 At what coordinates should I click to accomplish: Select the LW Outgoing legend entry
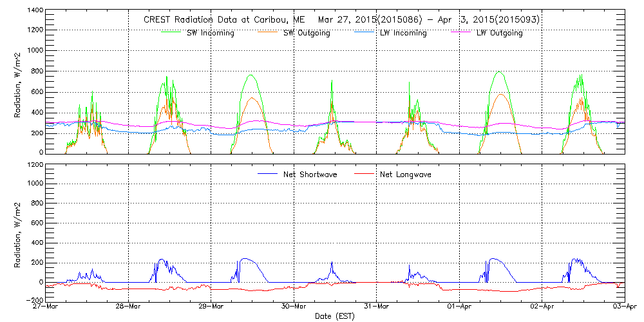pos(499,33)
